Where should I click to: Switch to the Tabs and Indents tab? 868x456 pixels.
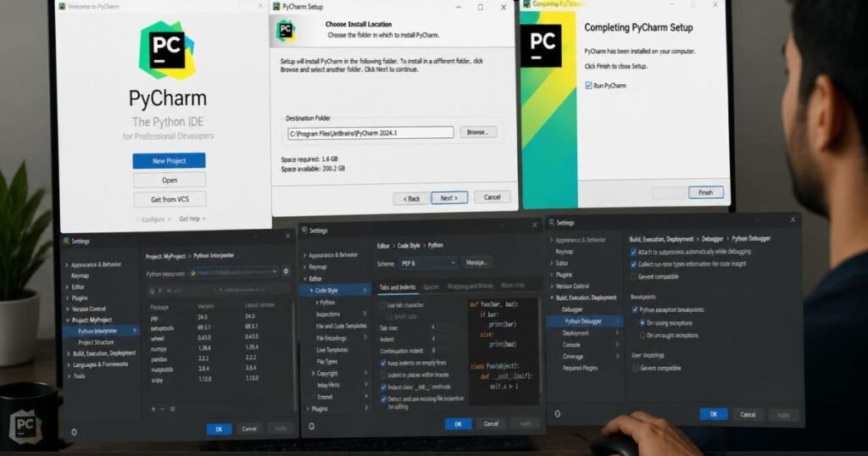(x=397, y=287)
